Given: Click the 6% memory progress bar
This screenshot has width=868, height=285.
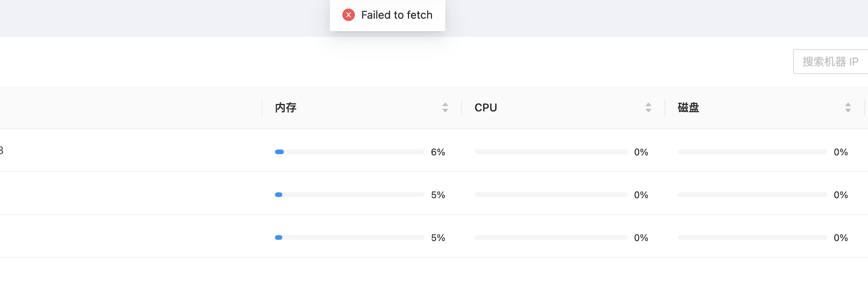Looking at the screenshot, I should click(350, 152).
